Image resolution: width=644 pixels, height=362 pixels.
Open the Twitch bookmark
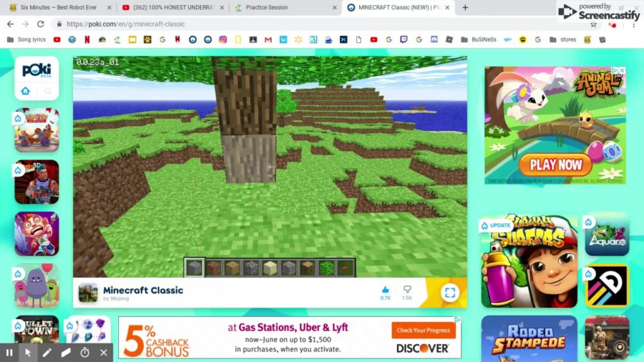(404, 40)
